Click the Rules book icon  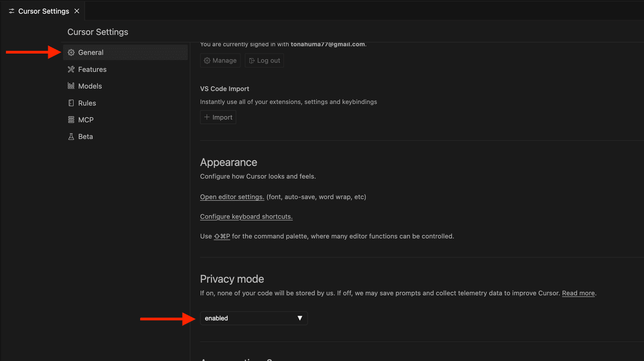click(71, 103)
